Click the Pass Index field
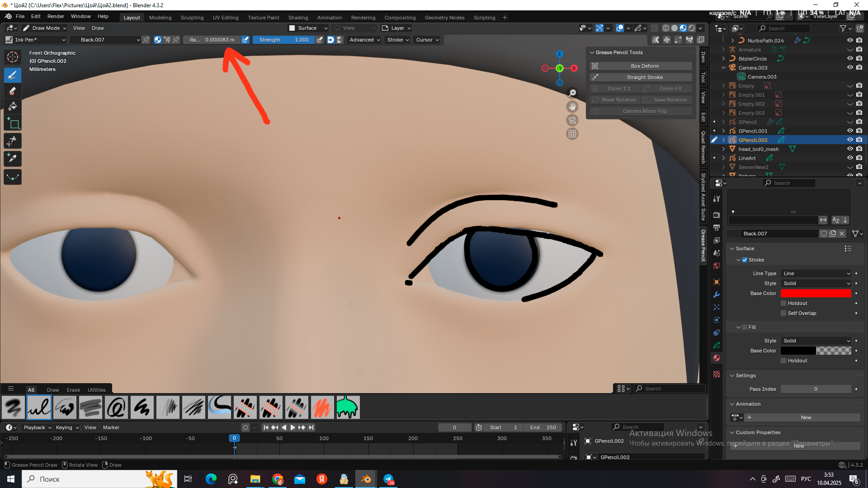 [816, 389]
